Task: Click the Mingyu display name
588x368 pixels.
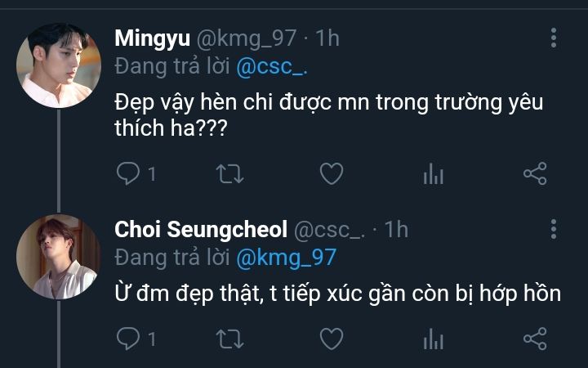Action: pyautogui.click(x=151, y=38)
